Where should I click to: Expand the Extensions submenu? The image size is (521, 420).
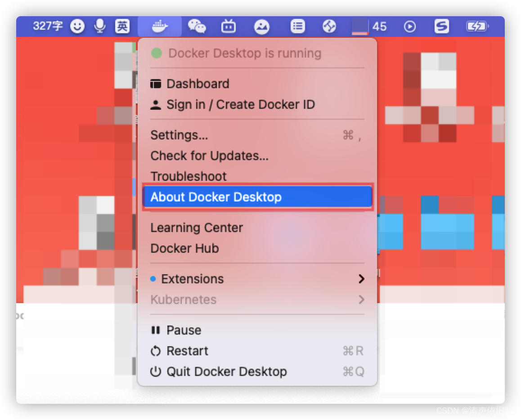[257, 279]
